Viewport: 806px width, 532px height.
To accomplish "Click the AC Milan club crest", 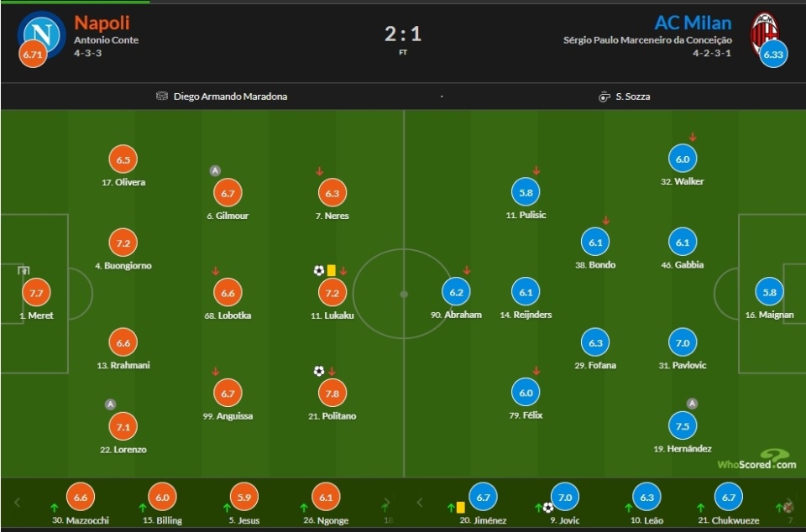I will 765,32.
